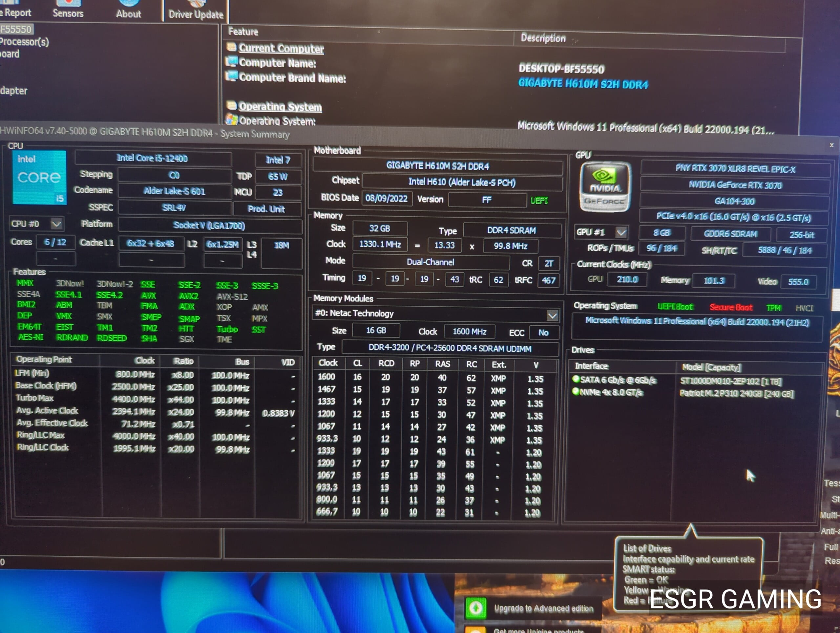Open the Sensors toolbar button
Viewport: 840px width, 633px height.
coord(68,10)
